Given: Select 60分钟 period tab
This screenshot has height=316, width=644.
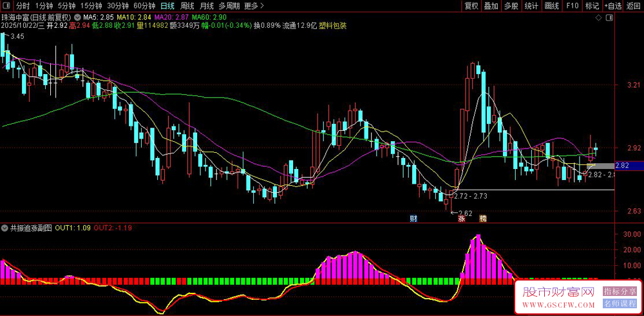Looking at the screenshot, I should click(x=144, y=6).
